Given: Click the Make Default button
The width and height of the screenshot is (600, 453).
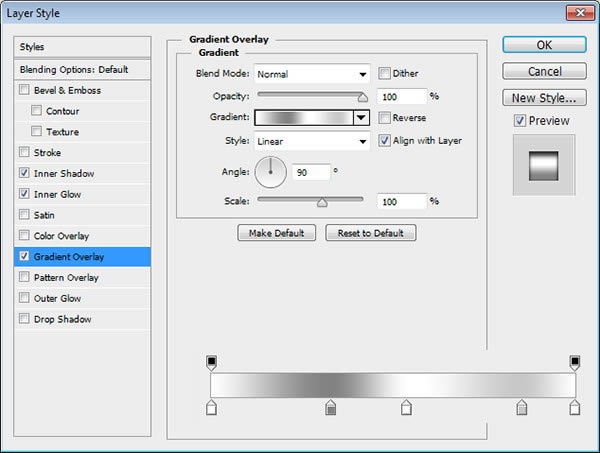Looking at the screenshot, I should click(277, 233).
